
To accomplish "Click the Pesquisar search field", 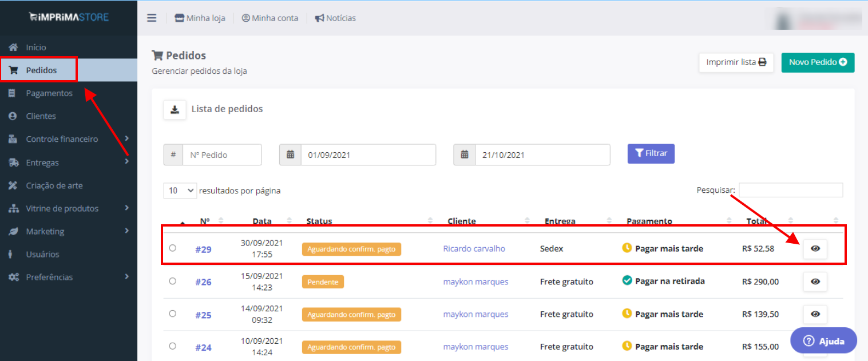I will (x=791, y=190).
